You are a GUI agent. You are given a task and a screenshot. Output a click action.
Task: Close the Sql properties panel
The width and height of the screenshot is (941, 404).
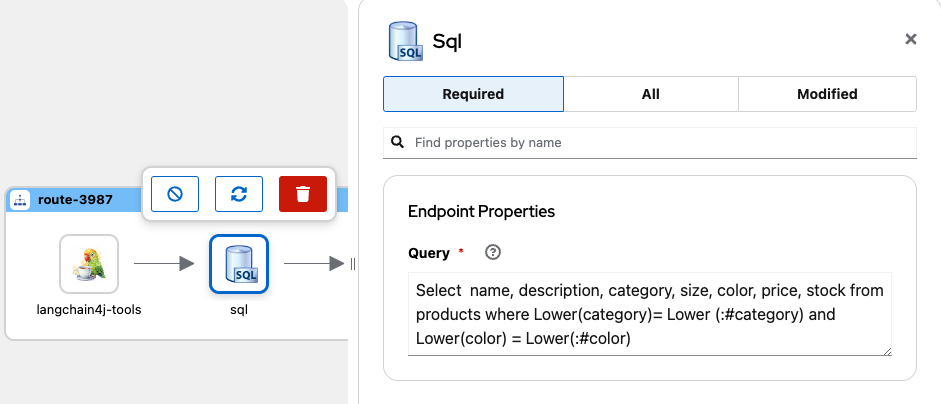(x=910, y=39)
